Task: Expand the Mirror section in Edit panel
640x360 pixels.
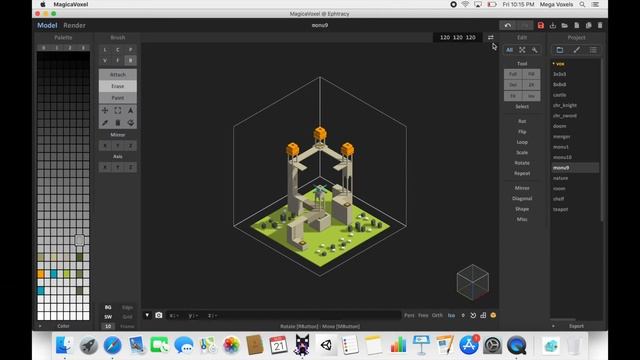Action: [x=522, y=188]
